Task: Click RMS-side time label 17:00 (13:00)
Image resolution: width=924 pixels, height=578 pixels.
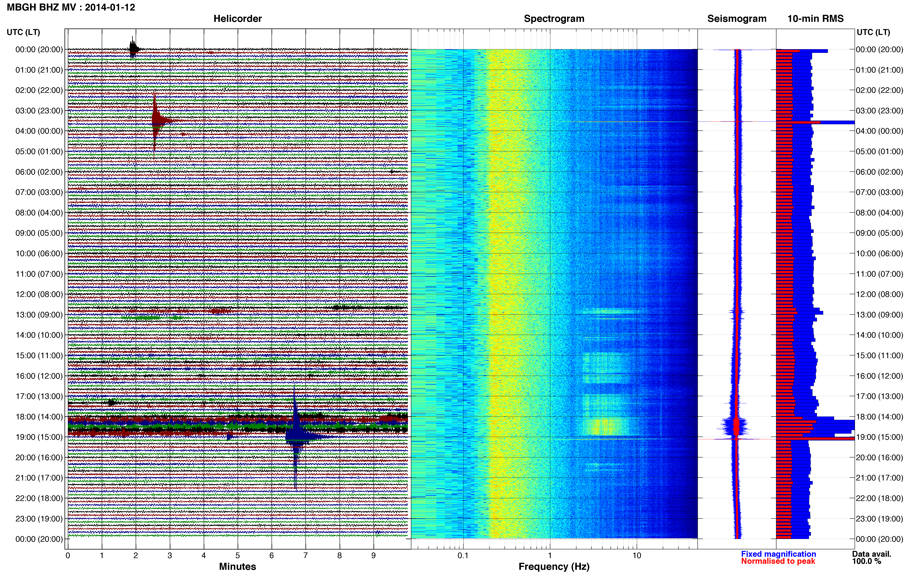Action: pyautogui.click(x=879, y=396)
